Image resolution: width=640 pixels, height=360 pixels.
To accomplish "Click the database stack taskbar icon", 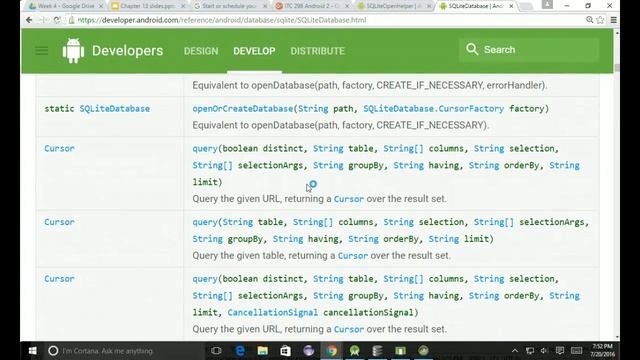I will 377,351.
